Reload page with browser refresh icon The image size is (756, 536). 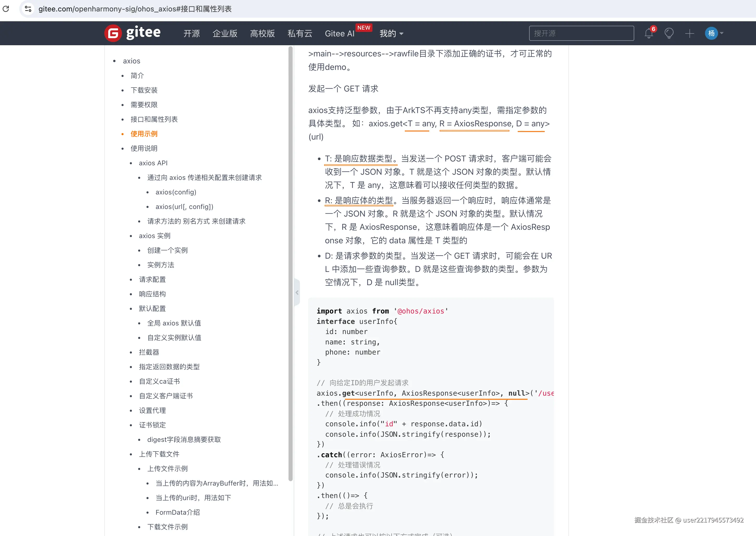6,9
